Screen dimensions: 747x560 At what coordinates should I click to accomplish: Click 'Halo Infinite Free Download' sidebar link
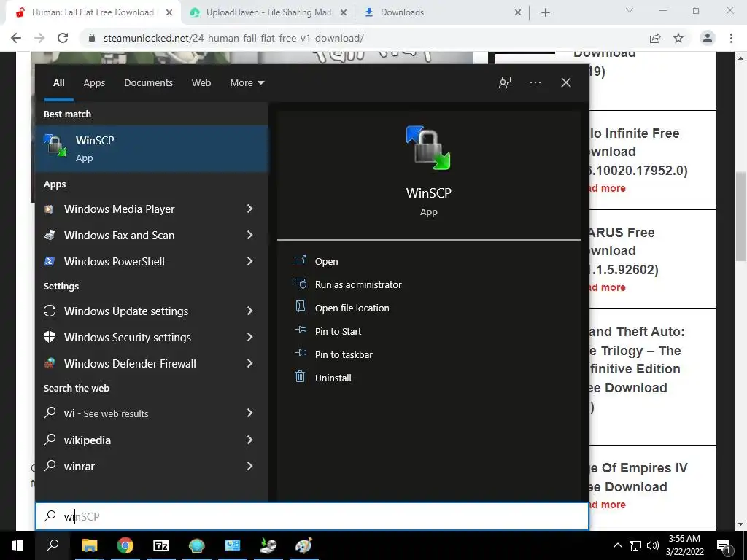[638, 152]
